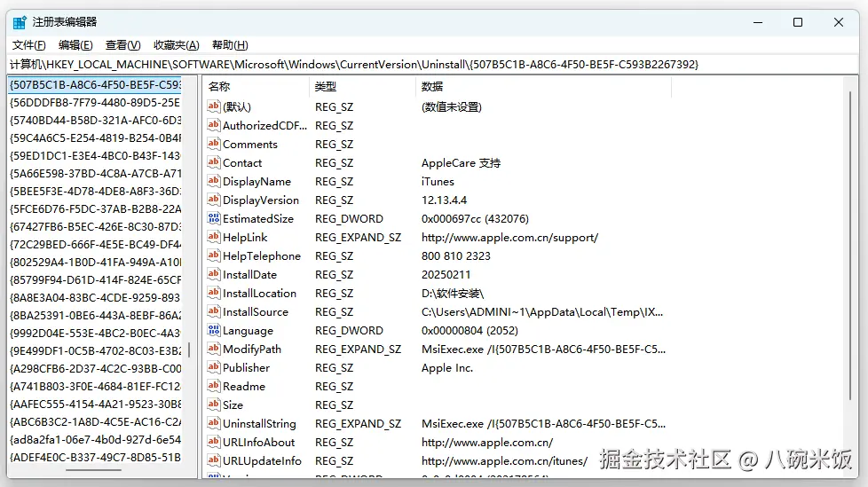Click the string icon beside InstallDate

click(x=214, y=274)
